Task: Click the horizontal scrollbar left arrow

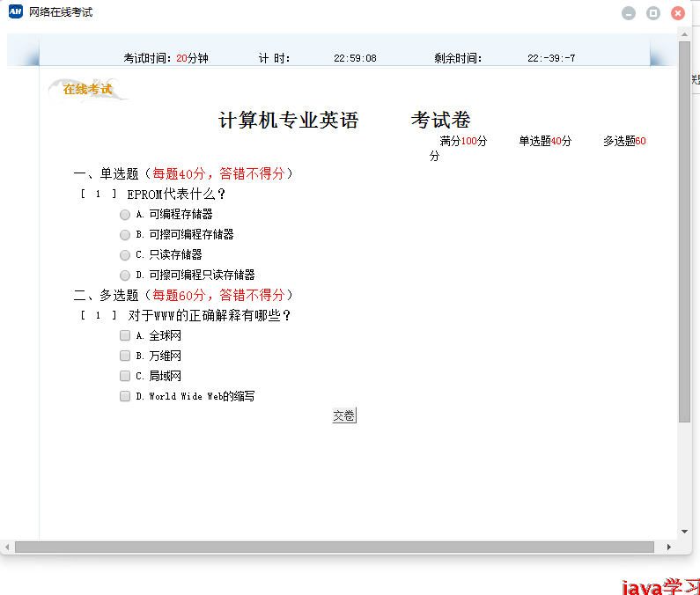Action: pyautogui.click(x=7, y=547)
